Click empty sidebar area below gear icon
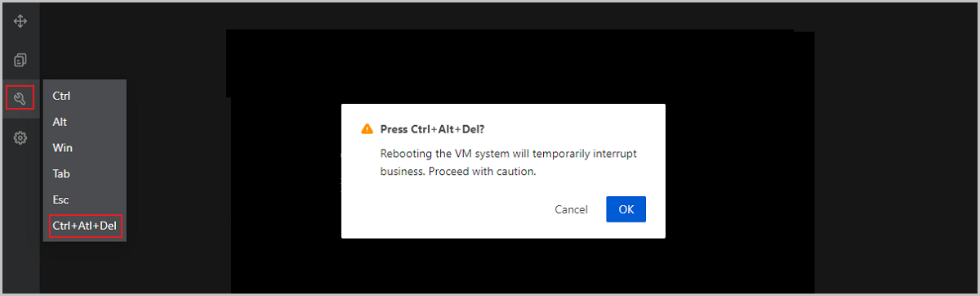The image size is (980, 296). (20, 221)
